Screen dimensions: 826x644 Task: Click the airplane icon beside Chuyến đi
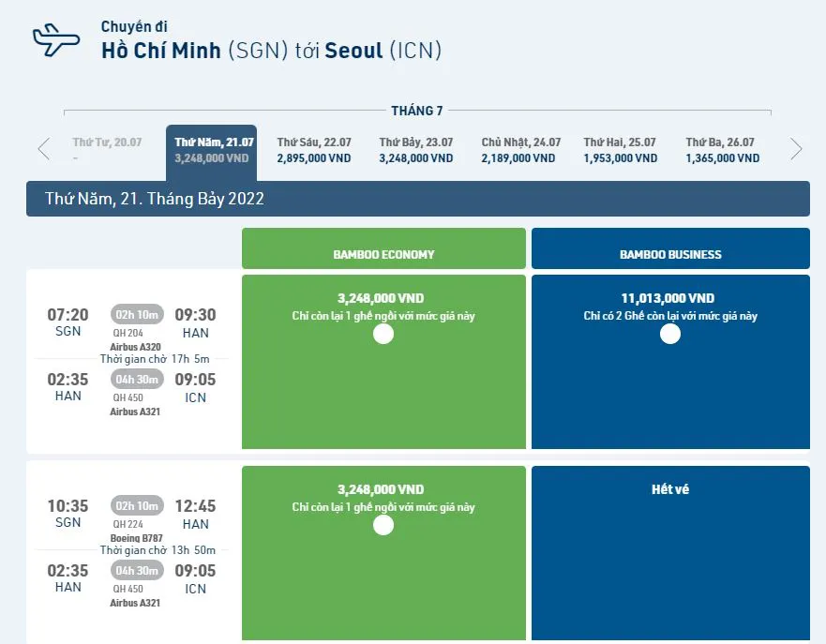56,38
